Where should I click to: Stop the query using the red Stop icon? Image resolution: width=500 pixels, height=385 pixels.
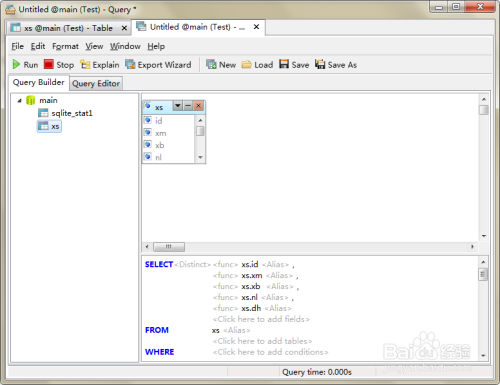pos(49,64)
